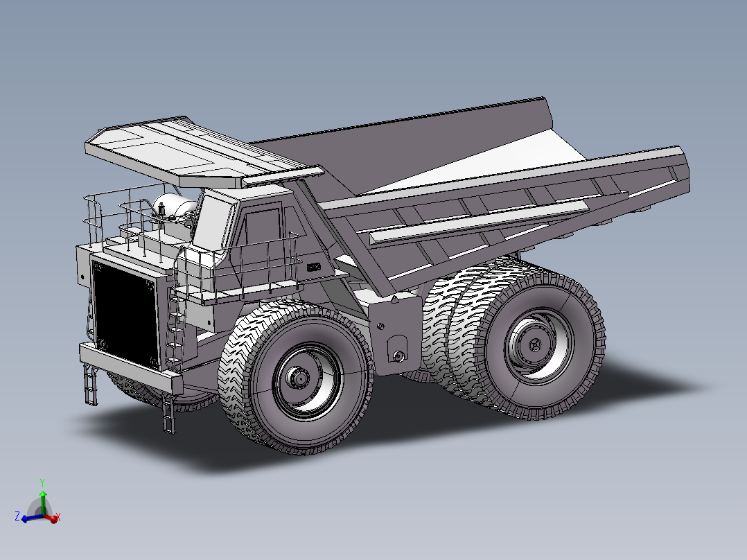Click the Y axis label
The image size is (747, 560).
tap(43, 480)
